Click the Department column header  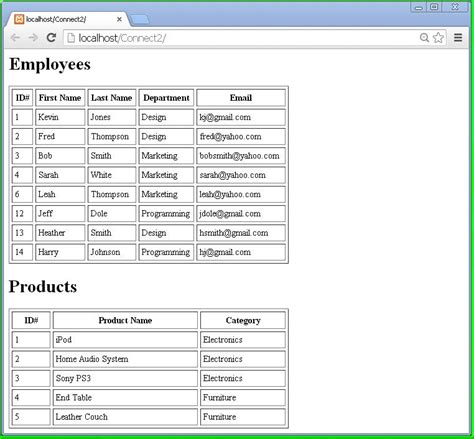(166, 98)
